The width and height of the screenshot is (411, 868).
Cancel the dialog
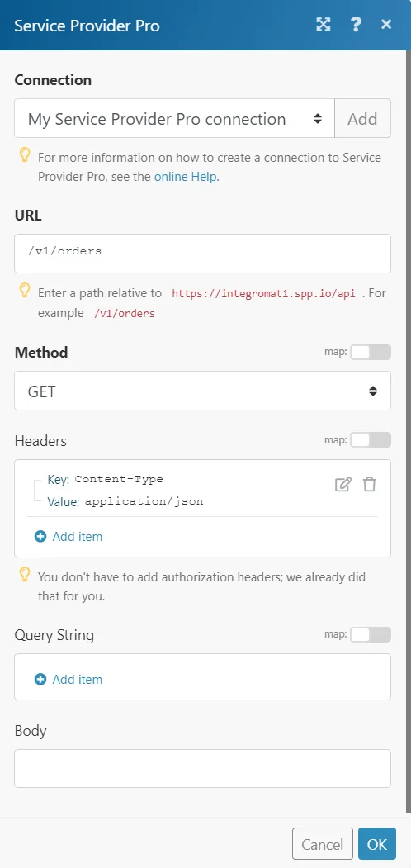pyautogui.click(x=323, y=844)
